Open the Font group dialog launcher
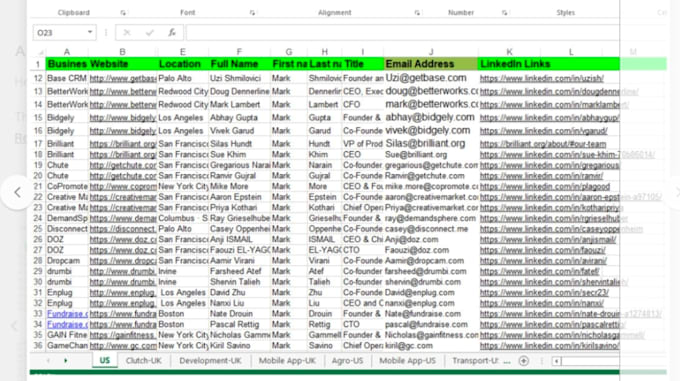The image size is (680, 381). coord(252,13)
